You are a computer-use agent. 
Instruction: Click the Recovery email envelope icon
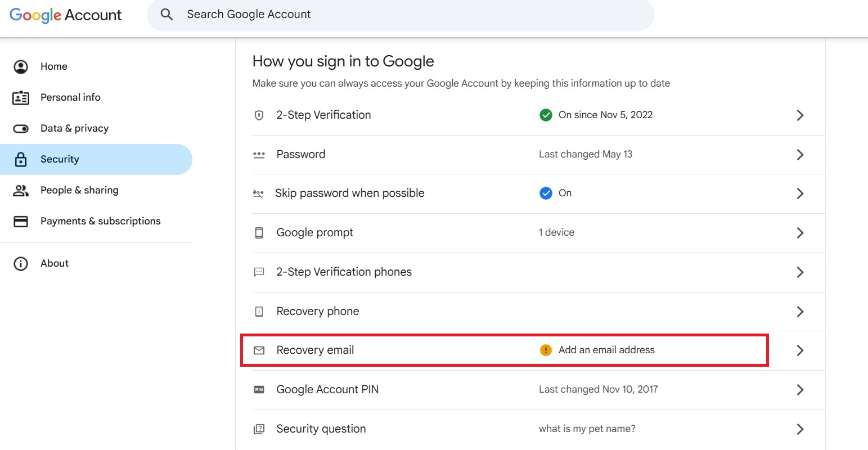pos(259,350)
